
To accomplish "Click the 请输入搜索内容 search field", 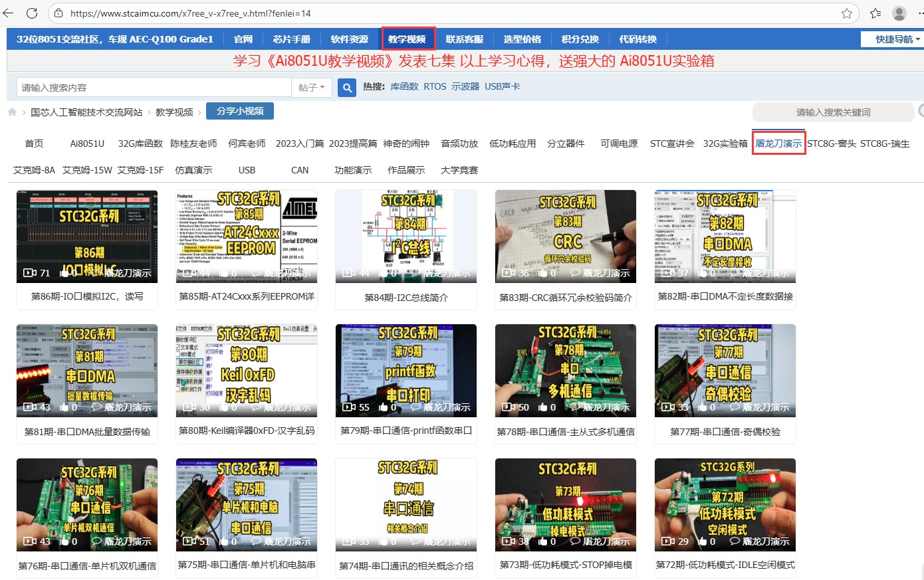I will pos(154,88).
